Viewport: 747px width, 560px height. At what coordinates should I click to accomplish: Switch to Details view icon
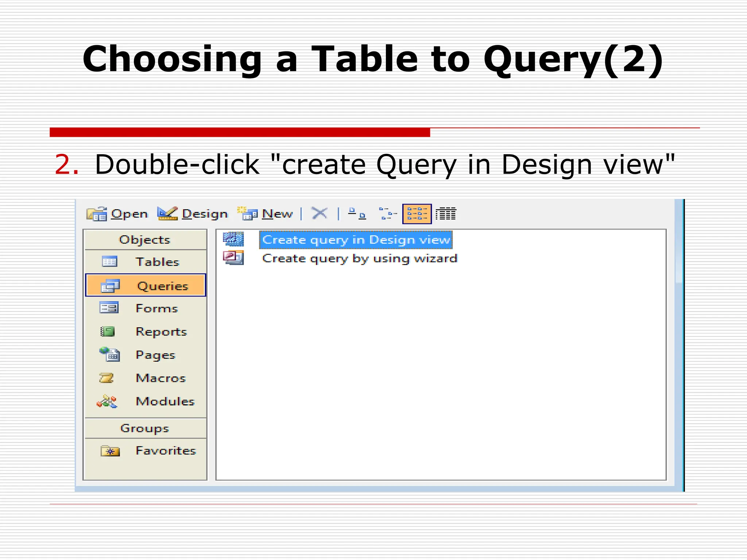[446, 214]
